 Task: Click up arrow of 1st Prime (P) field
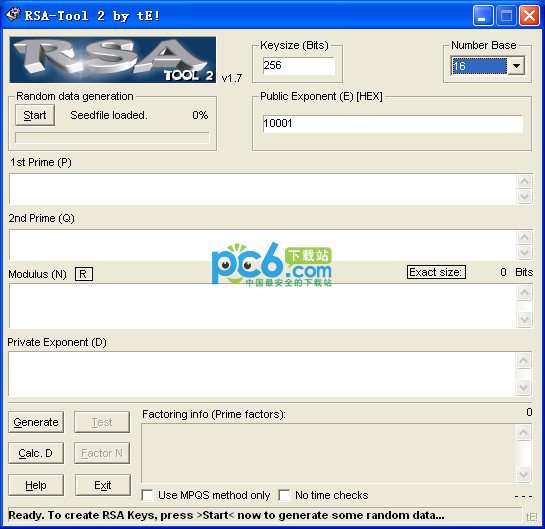tap(524, 181)
